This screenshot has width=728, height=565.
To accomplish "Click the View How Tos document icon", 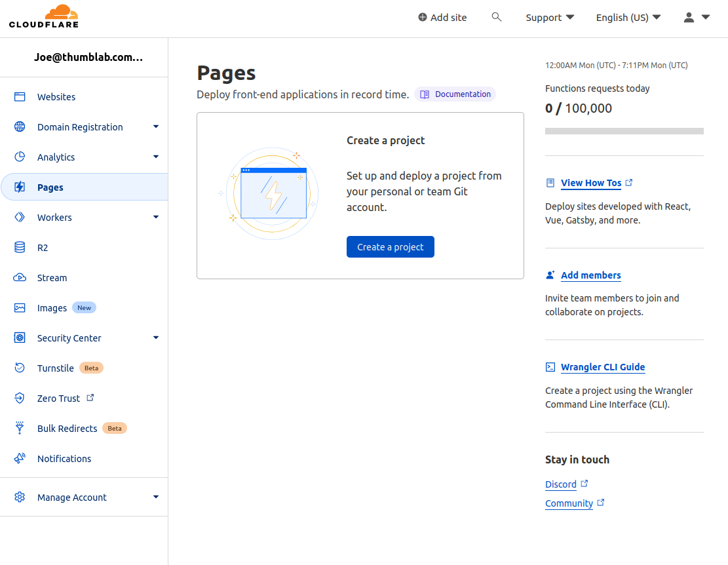I will click(550, 183).
